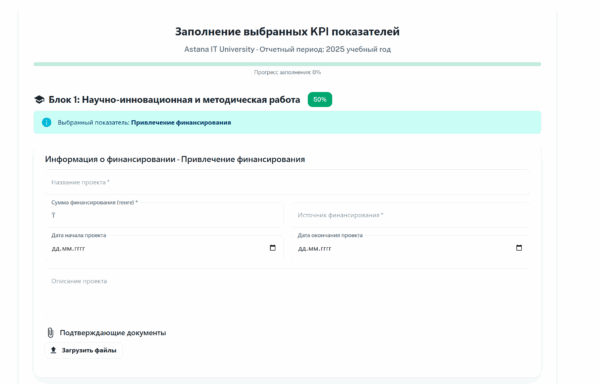600x384 pixels.
Task: Focus the Название проекта field
Action: click(x=287, y=182)
